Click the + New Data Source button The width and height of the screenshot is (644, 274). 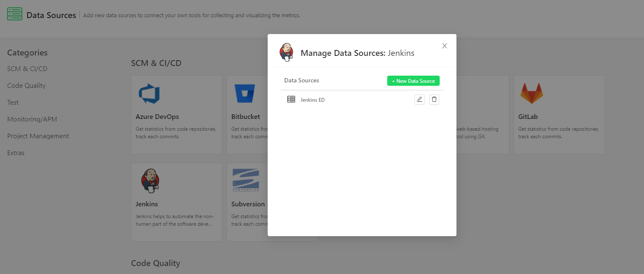click(413, 81)
